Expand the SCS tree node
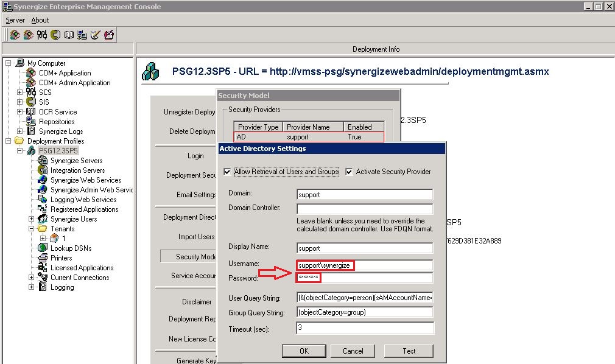The image size is (615, 364). tap(20, 92)
